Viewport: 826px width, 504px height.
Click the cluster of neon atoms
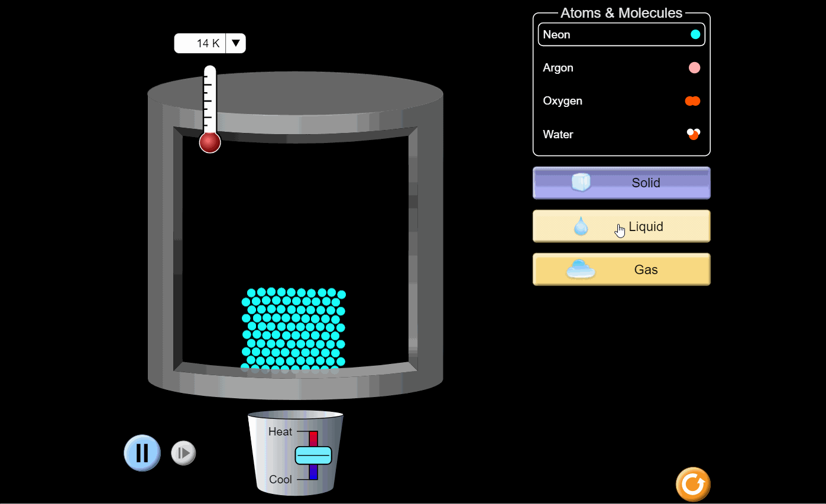pyautogui.click(x=294, y=330)
